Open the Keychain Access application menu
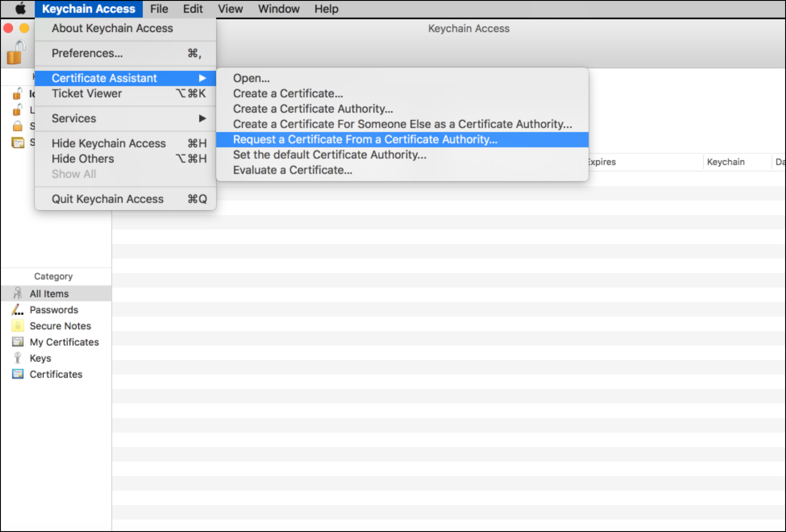Image resolution: width=786 pixels, height=532 pixels. (89, 9)
